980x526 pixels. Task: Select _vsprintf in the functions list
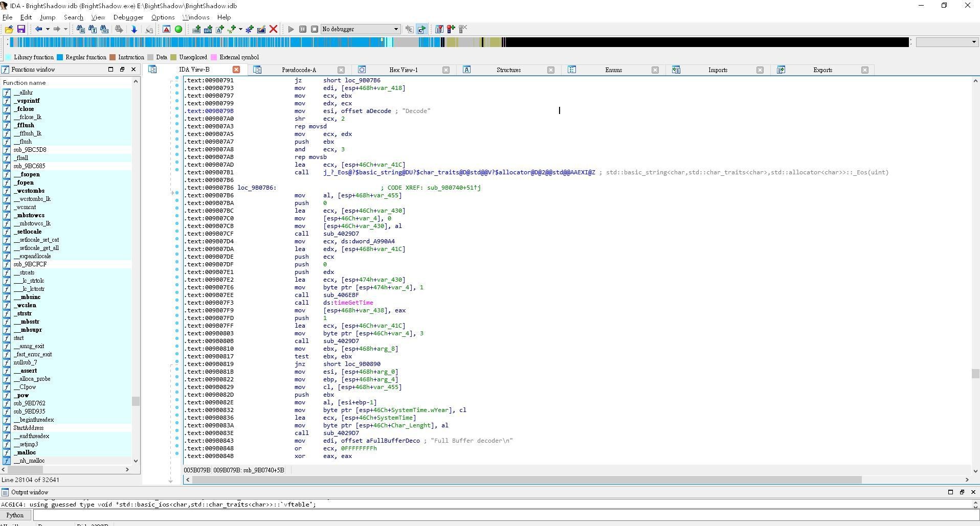coord(26,101)
